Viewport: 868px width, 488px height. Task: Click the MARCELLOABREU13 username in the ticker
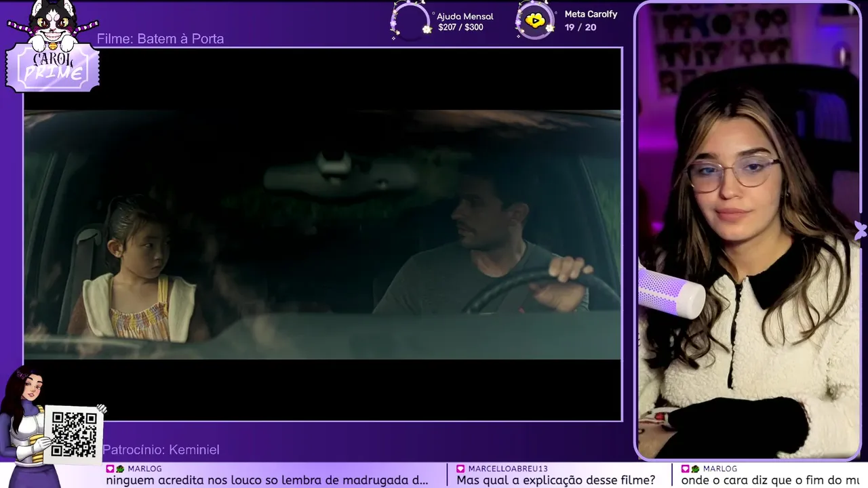(x=507, y=468)
